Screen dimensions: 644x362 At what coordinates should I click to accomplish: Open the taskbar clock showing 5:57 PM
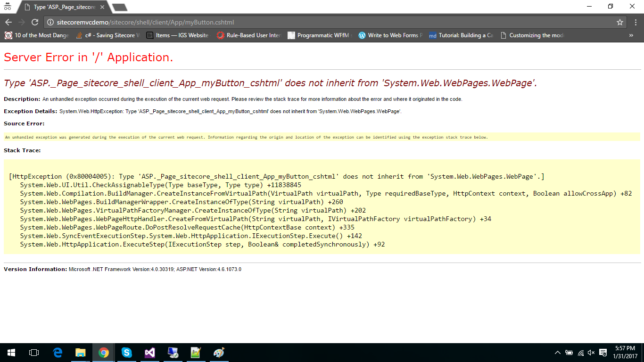pos(625,353)
